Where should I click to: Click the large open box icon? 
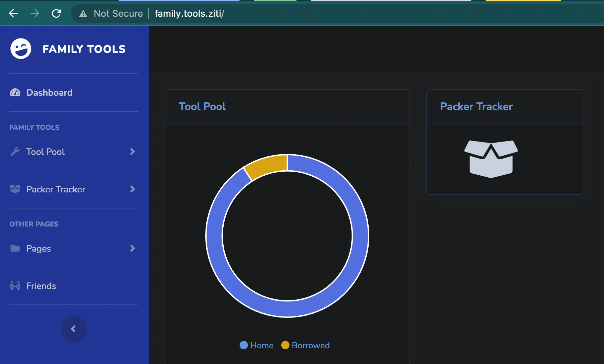pyautogui.click(x=491, y=159)
